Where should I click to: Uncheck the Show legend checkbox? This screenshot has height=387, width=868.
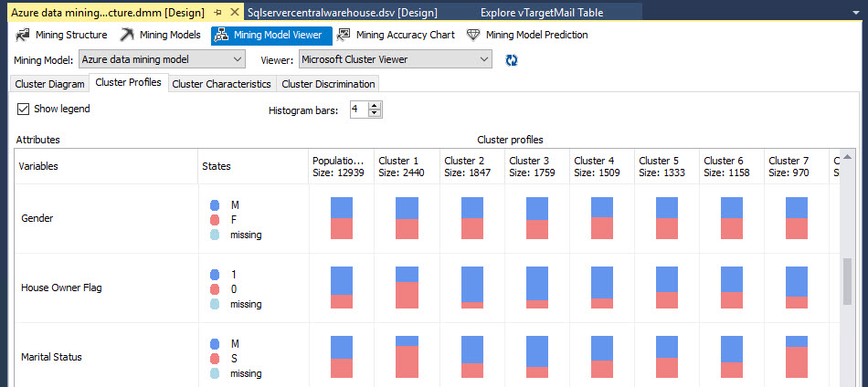[23, 109]
